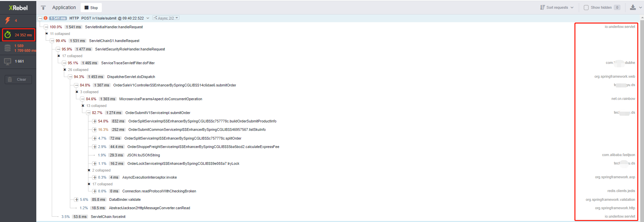Screen dimensions: 644x222
Task: Click the 11 collapsed frames marker
Action: [47, 34]
